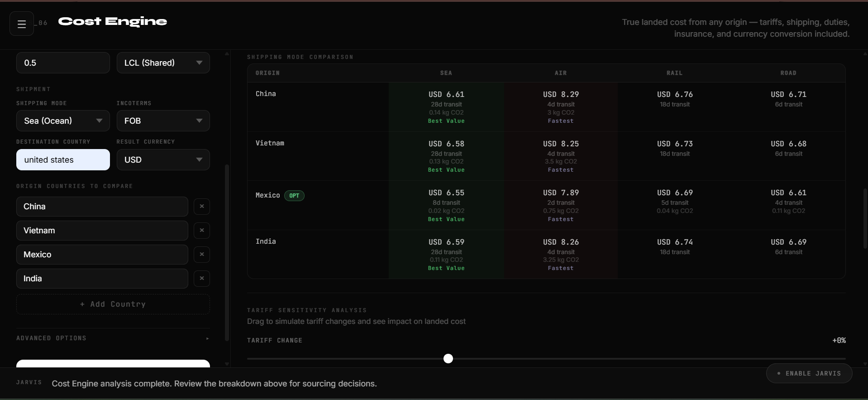Image resolution: width=868 pixels, height=400 pixels.
Task: Select India sea cost USD 6.59
Action: [x=446, y=242]
